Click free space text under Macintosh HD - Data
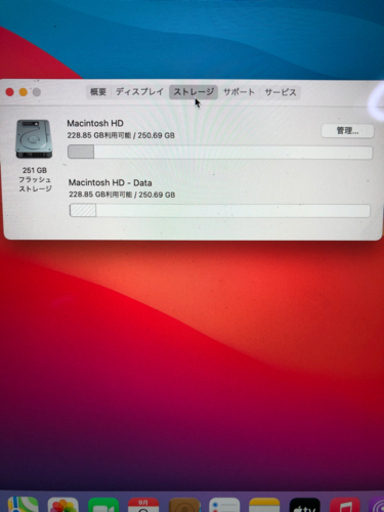 click(x=122, y=195)
